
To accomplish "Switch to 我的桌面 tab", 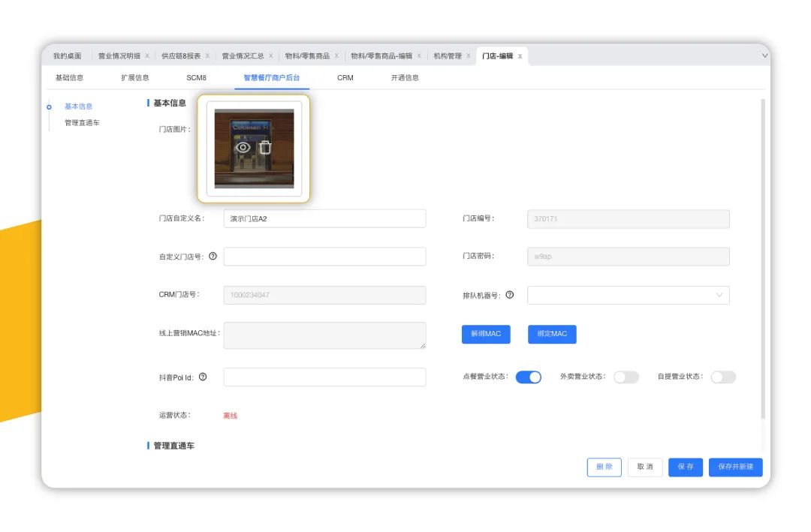I will (x=68, y=56).
